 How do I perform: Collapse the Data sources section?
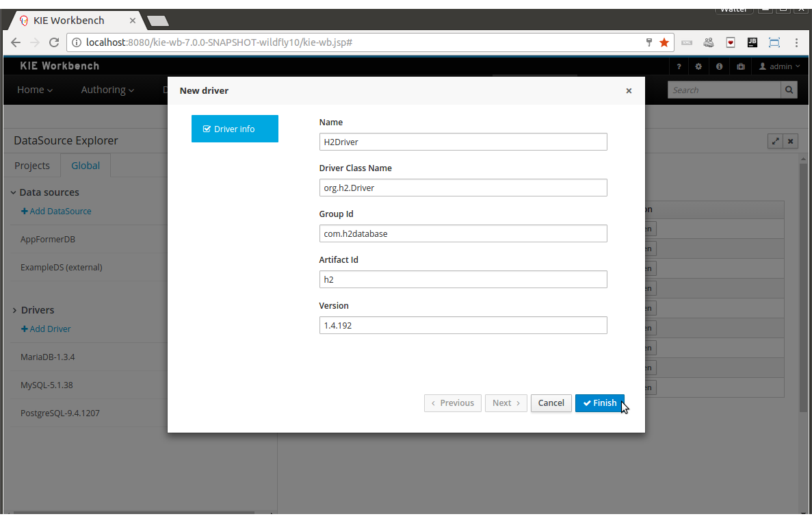14,192
